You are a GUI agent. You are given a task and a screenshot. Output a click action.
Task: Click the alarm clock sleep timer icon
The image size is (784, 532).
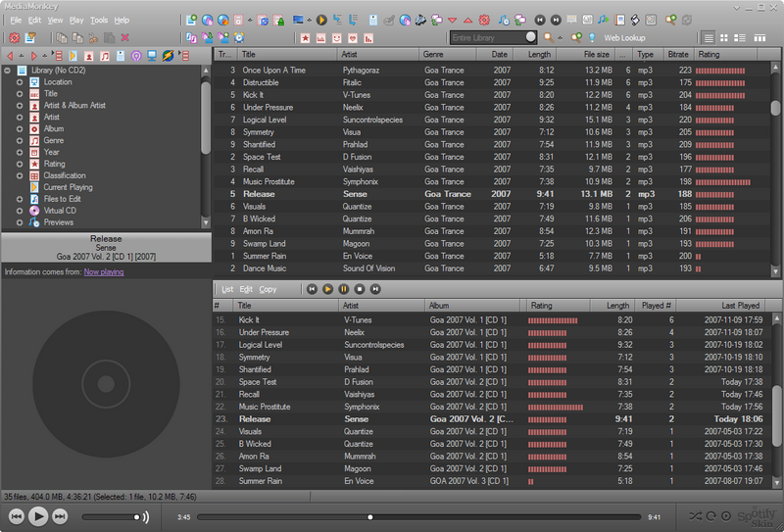coord(239,37)
